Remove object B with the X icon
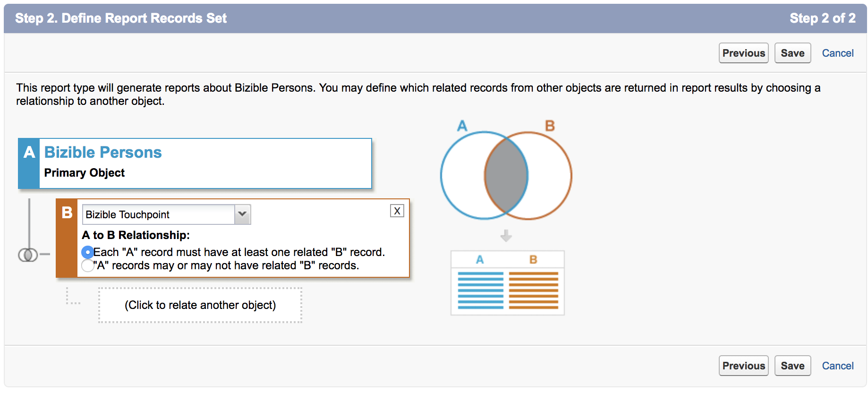 (x=397, y=211)
